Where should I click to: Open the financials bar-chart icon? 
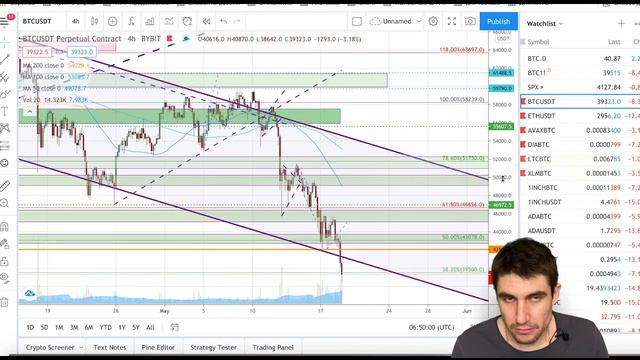point(150,21)
